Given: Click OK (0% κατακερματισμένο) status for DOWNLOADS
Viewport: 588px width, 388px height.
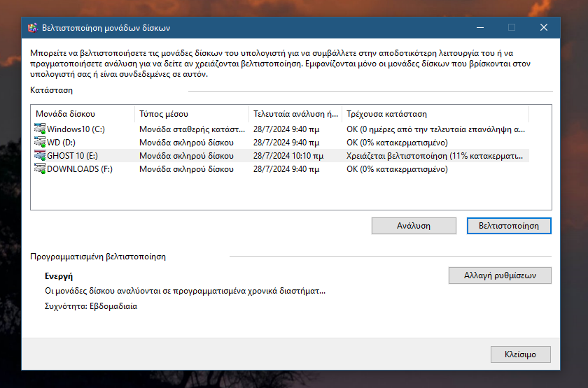Looking at the screenshot, I should pos(397,169).
